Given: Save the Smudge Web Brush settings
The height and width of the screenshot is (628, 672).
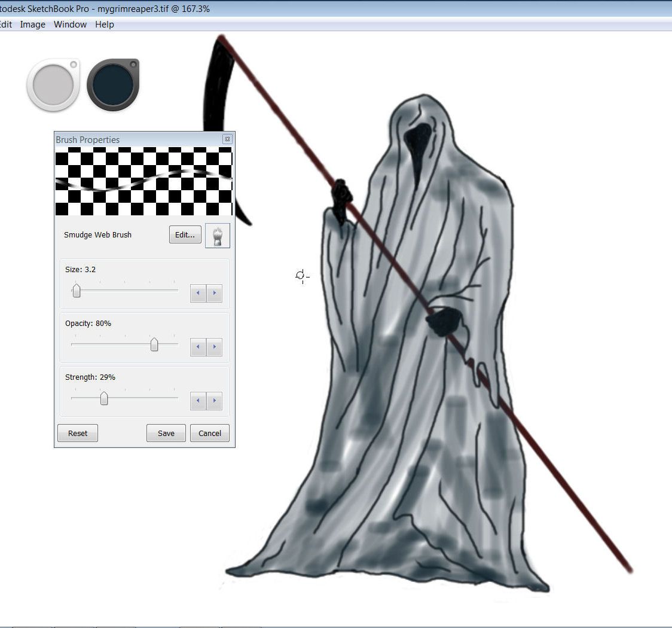Looking at the screenshot, I should point(166,433).
